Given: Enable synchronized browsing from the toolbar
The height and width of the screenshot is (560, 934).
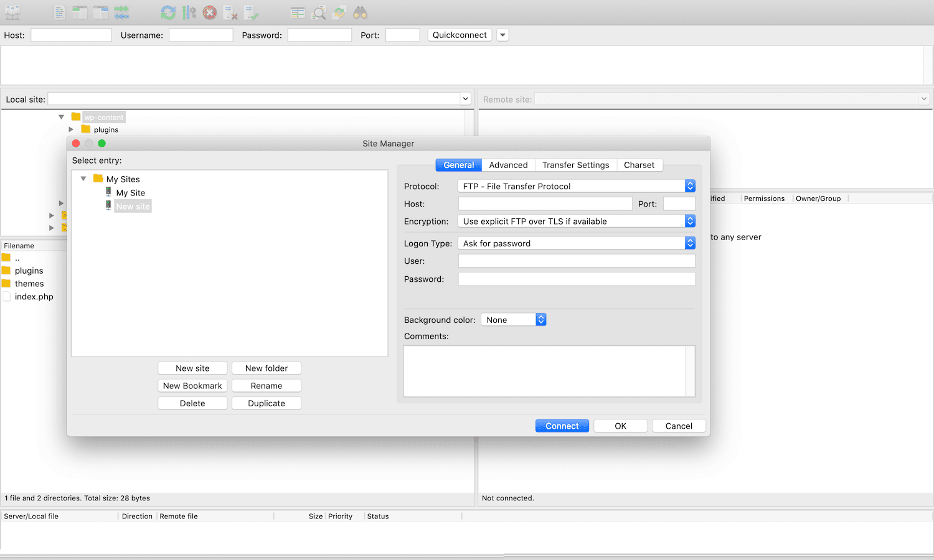Looking at the screenshot, I should coord(338,12).
